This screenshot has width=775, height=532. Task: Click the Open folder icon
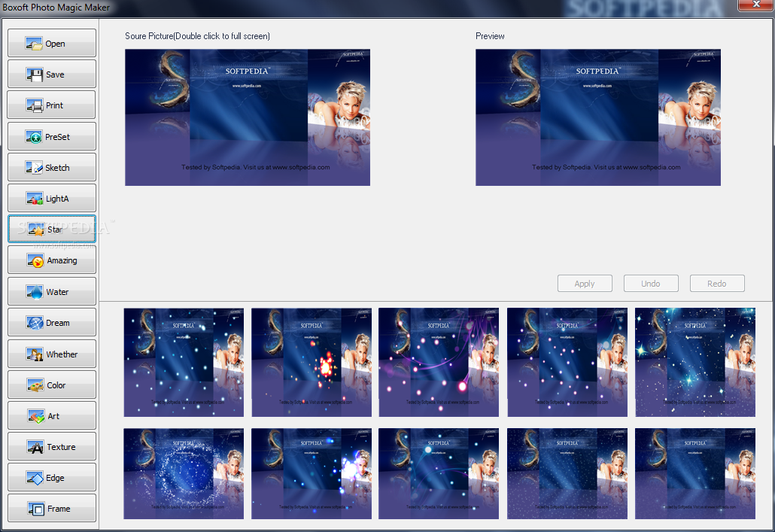(x=34, y=44)
